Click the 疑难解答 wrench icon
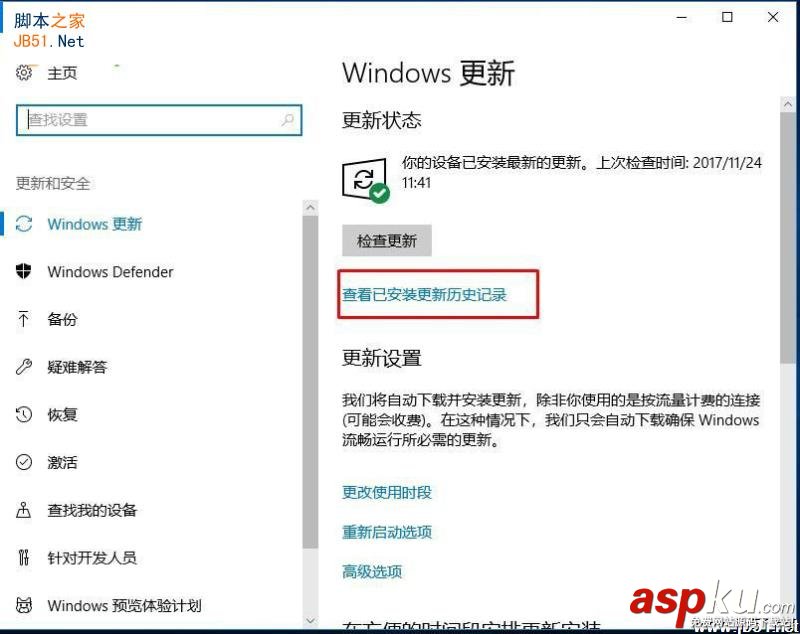Viewport: 800px width, 634px height. pos(24,367)
